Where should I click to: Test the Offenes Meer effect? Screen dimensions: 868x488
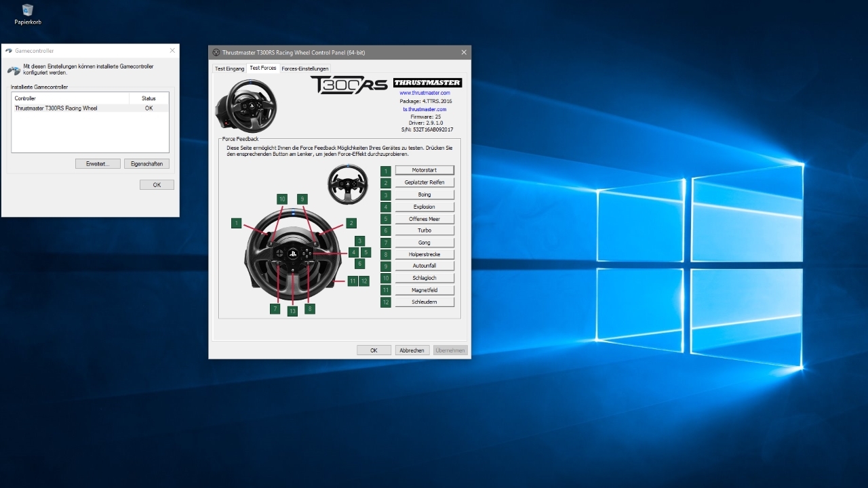[425, 219]
